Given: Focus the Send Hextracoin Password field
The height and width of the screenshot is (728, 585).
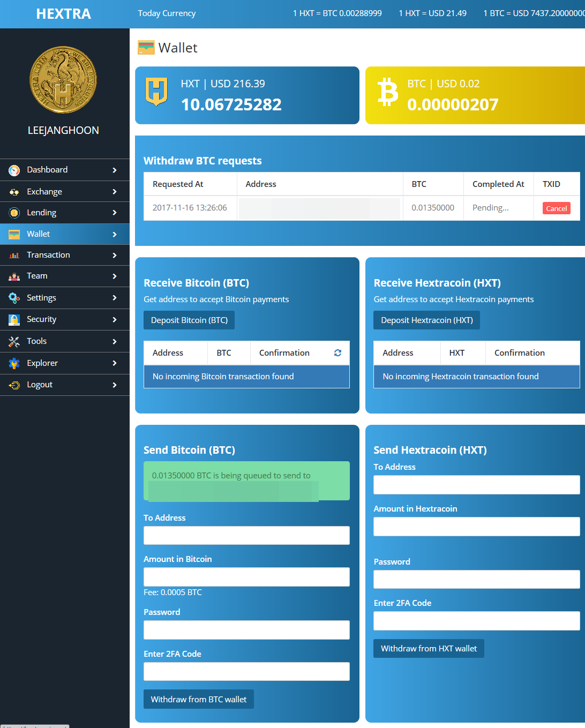Looking at the screenshot, I should (477, 580).
